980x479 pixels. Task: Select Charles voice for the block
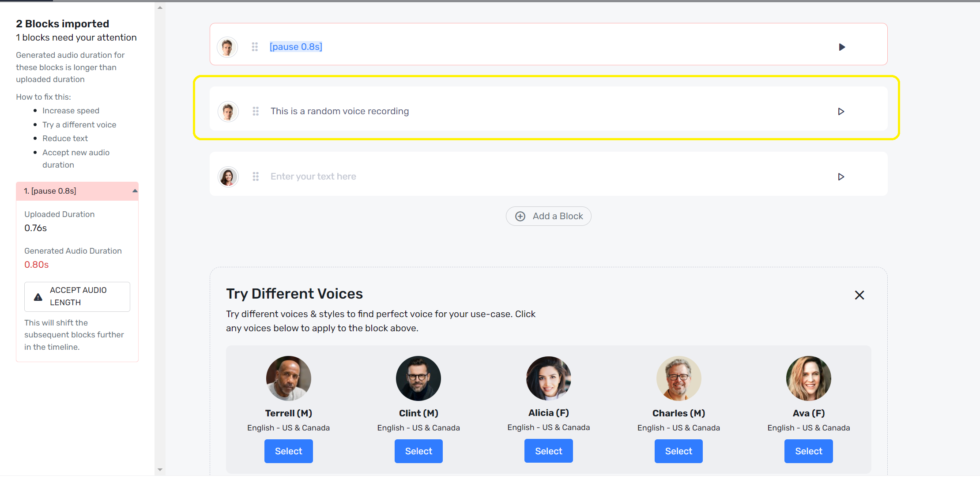point(678,451)
